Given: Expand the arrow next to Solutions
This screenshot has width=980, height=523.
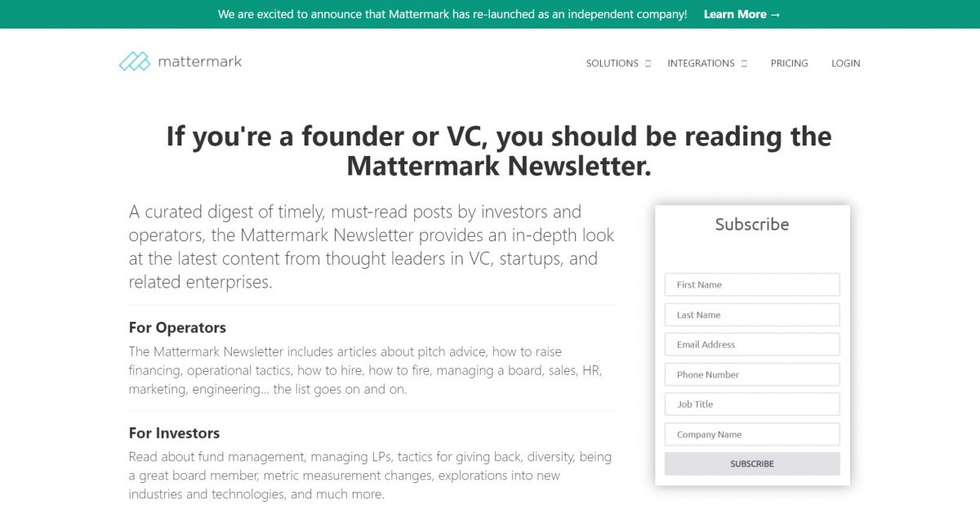Looking at the screenshot, I should (x=648, y=63).
